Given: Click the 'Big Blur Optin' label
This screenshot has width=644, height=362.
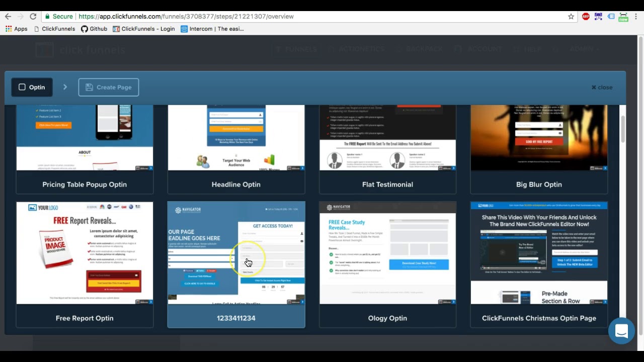Looking at the screenshot, I should [x=539, y=185].
